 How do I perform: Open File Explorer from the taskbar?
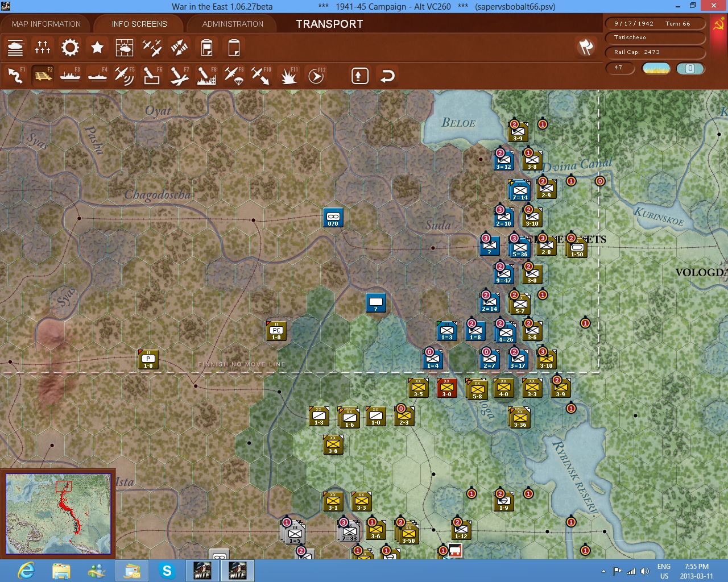[x=61, y=570]
